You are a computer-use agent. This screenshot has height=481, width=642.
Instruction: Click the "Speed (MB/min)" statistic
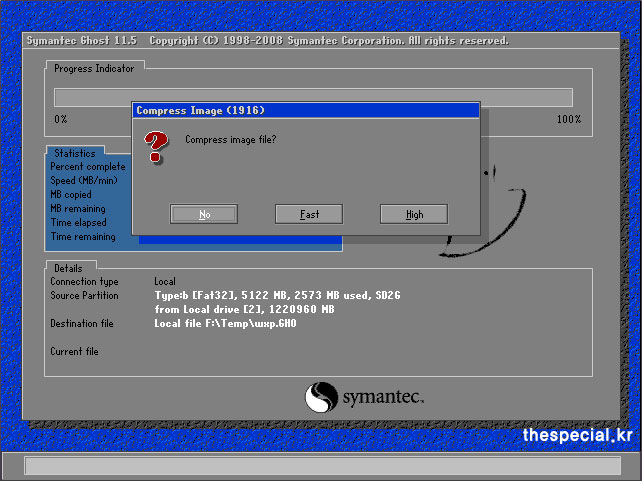coord(84,181)
